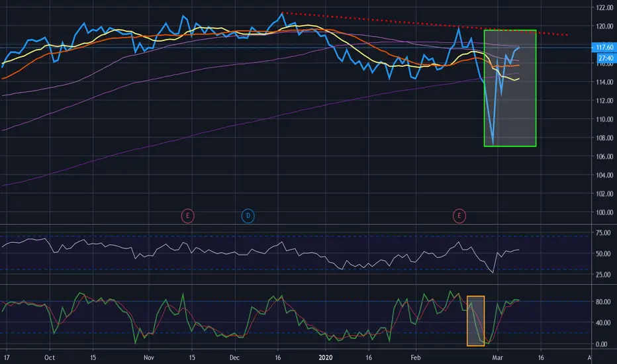Click the 108.00 price axis label
This screenshot has width=617, height=364.
pos(604,138)
